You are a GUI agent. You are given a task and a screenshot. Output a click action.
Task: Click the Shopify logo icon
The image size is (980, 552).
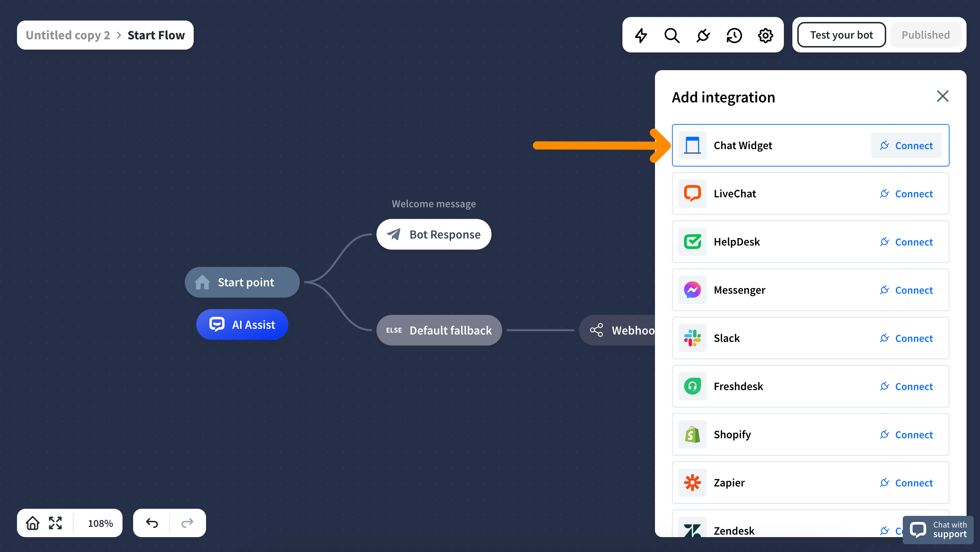click(693, 434)
